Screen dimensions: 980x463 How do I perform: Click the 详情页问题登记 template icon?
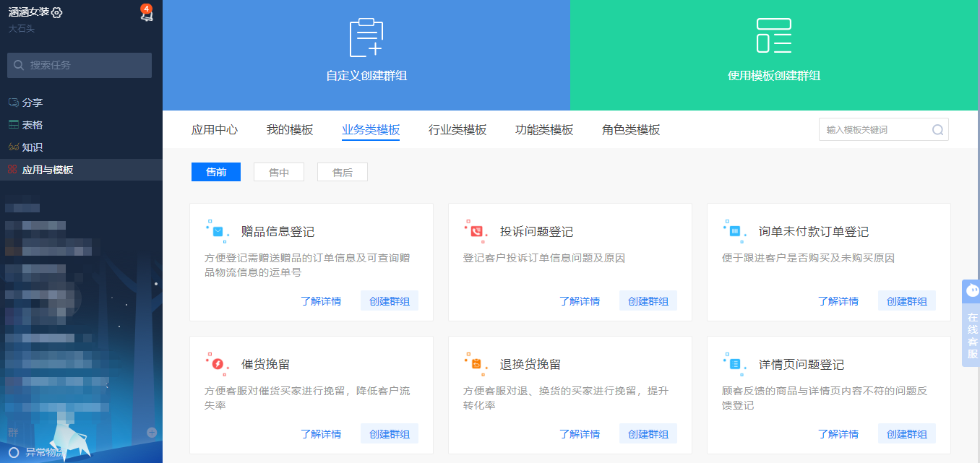coord(735,364)
